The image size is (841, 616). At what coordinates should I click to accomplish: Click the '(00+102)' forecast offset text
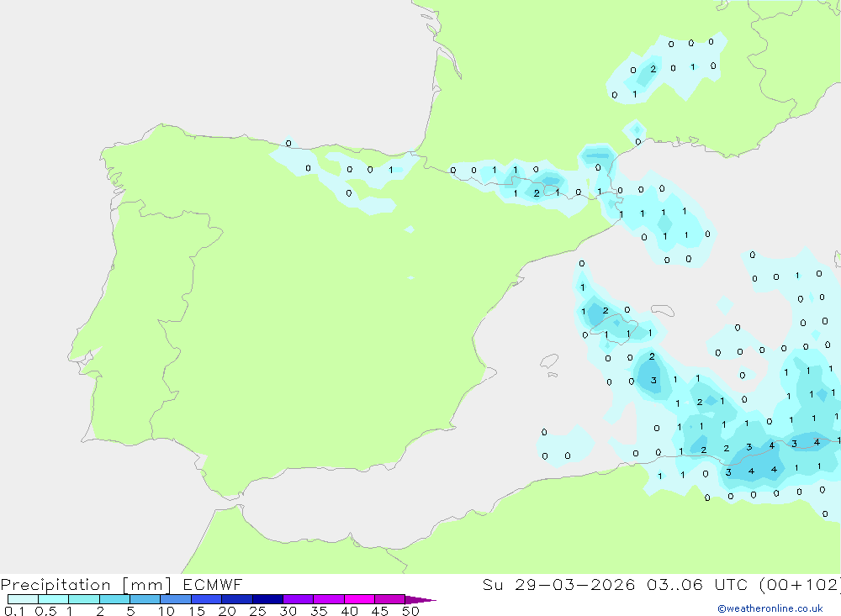pyautogui.click(x=800, y=584)
